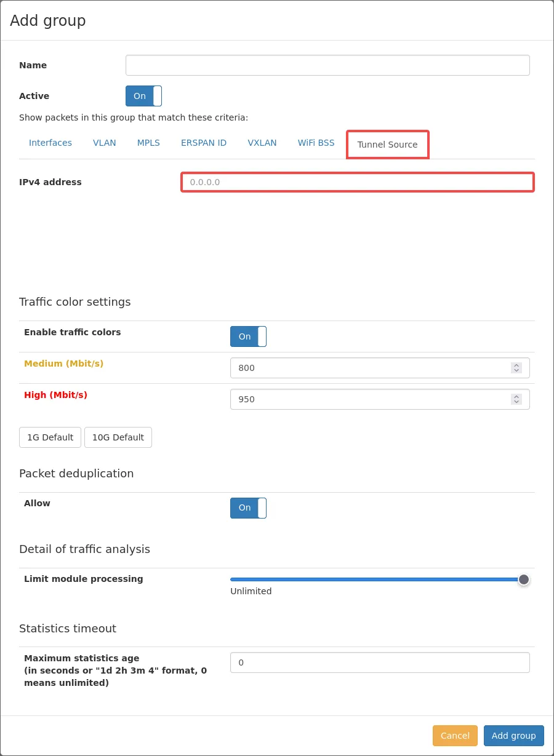Toggle the packet deduplication Allow switch
Image resolution: width=554 pixels, height=756 pixels.
point(248,508)
